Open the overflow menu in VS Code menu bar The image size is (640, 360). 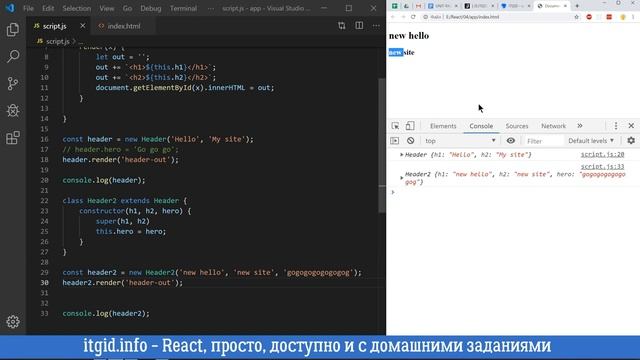coord(211,8)
